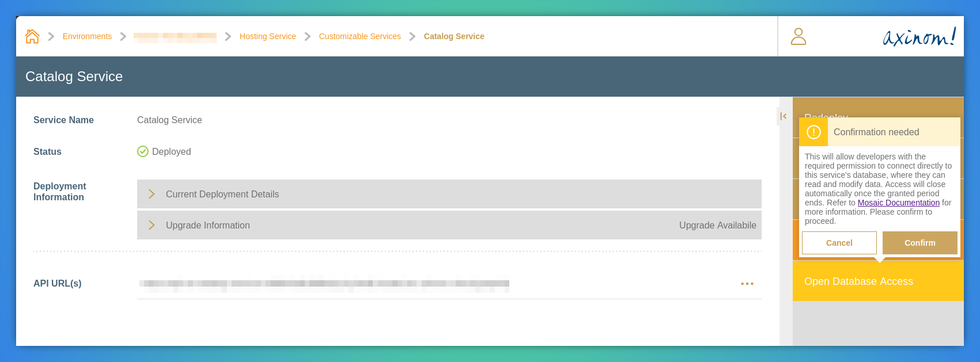Click the confirmation warning exclamation icon
This screenshot has height=362, width=980.
click(813, 132)
